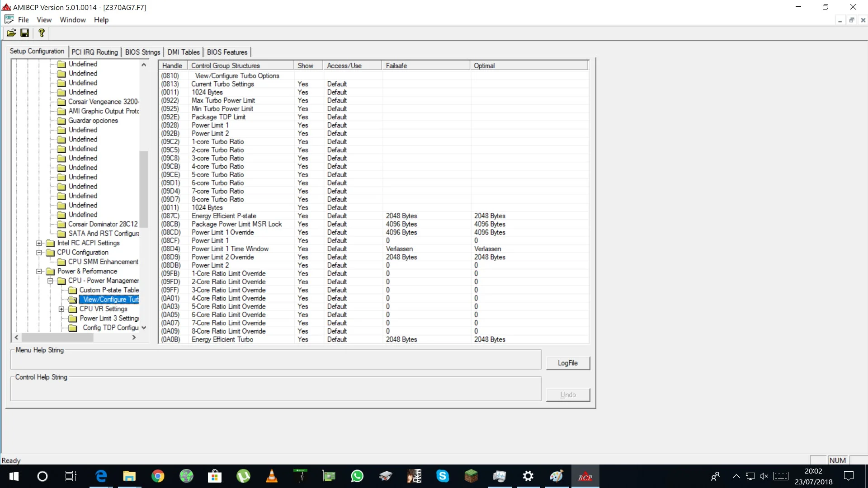The image size is (868, 488).
Task: Click the About help question mark icon
Action: [x=42, y=33]
